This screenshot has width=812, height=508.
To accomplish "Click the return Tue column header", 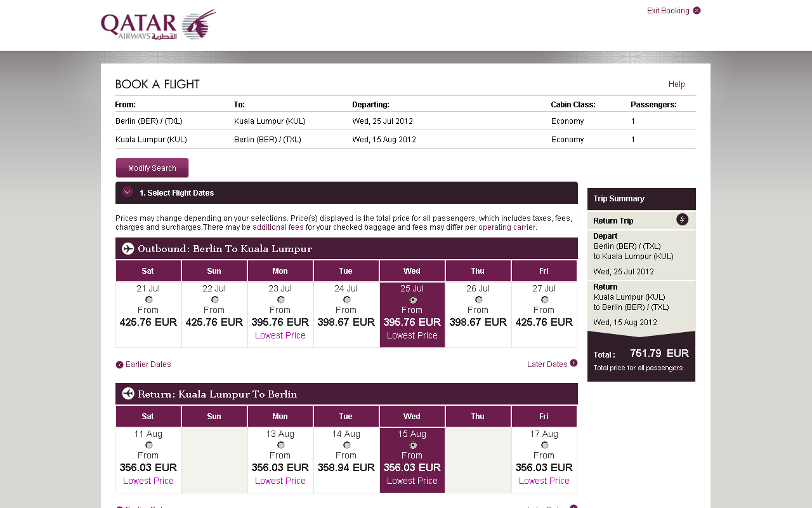I will click(x=346, y=417).
